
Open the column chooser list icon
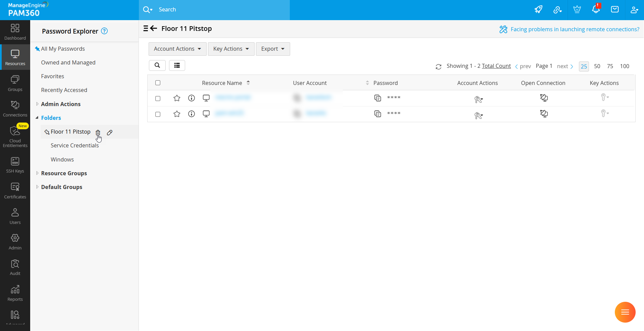coord(177,65)
